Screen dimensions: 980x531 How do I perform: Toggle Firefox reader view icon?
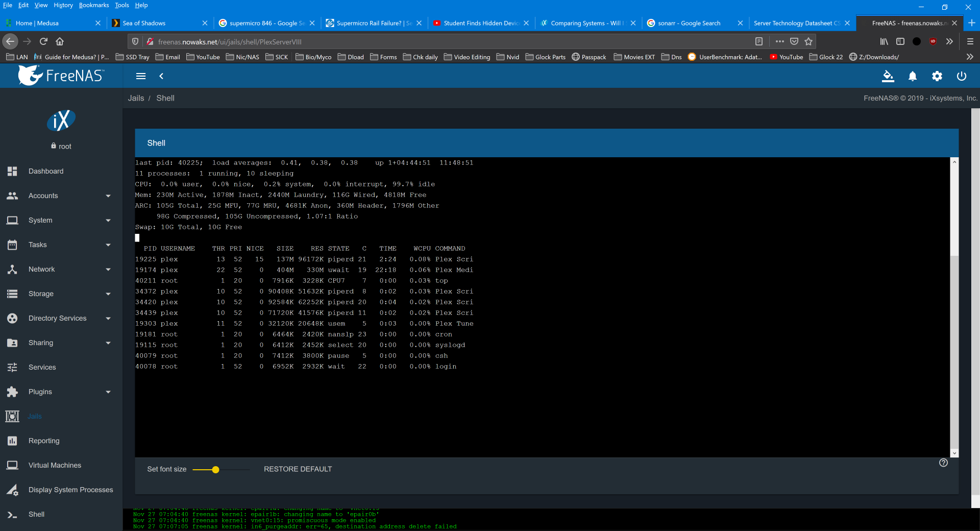(x=759, y=41)
